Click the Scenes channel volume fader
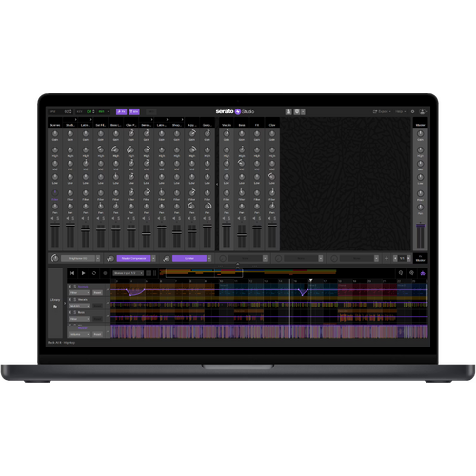The height and width of the screenshot is (476, 476). tap(55, 225)
